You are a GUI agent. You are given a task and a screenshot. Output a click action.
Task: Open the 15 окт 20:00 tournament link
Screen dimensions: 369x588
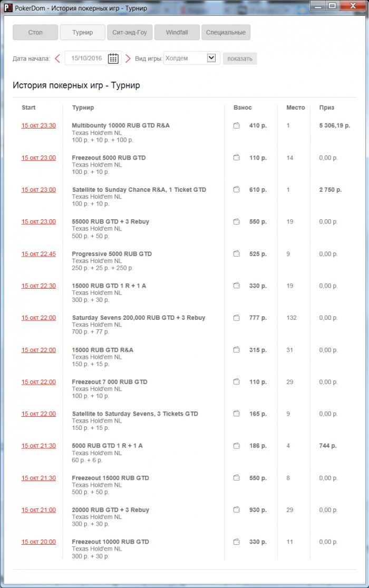coord(38,542)
